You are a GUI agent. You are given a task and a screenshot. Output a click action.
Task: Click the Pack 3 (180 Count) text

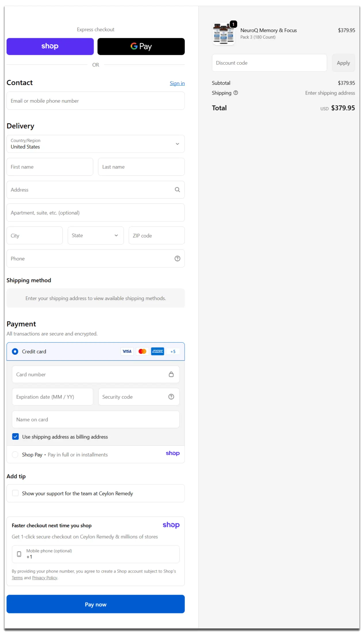[x=258, y=37]
